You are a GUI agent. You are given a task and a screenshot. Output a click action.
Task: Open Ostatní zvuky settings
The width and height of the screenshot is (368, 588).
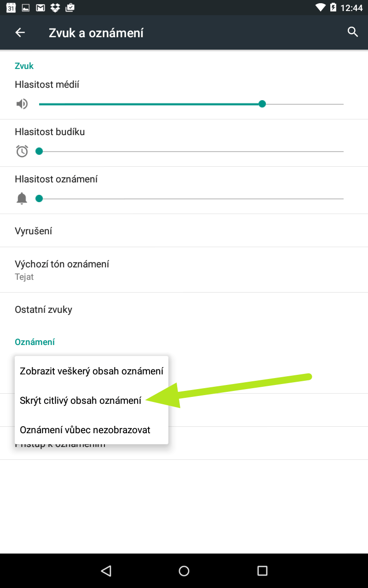pyautogui.click(x=43, y=310)
